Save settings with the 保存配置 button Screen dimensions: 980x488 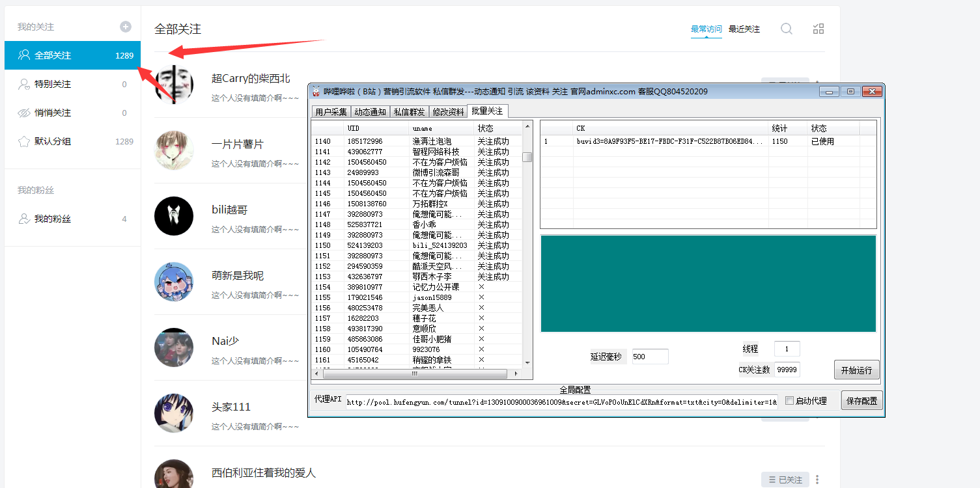click(861, 400)
